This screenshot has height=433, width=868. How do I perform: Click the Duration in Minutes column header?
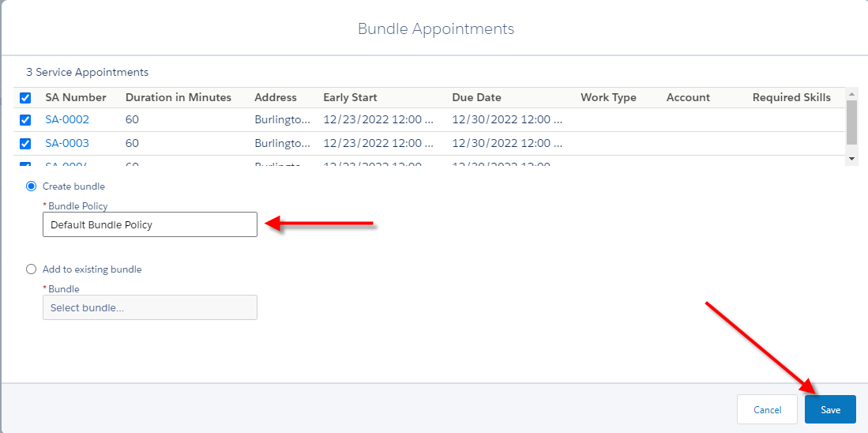(178, 98)
